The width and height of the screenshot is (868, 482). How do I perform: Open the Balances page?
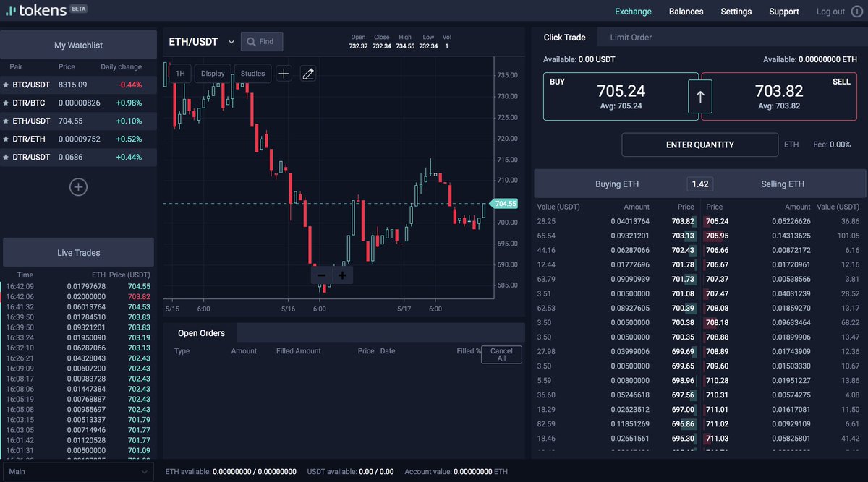(686, 12)
